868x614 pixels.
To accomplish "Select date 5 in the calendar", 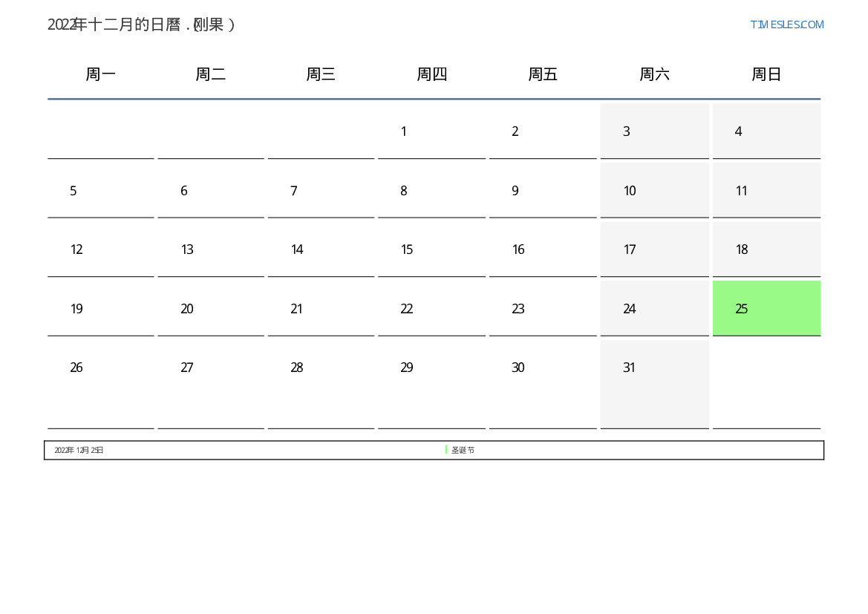I will [x=74, y=191].
